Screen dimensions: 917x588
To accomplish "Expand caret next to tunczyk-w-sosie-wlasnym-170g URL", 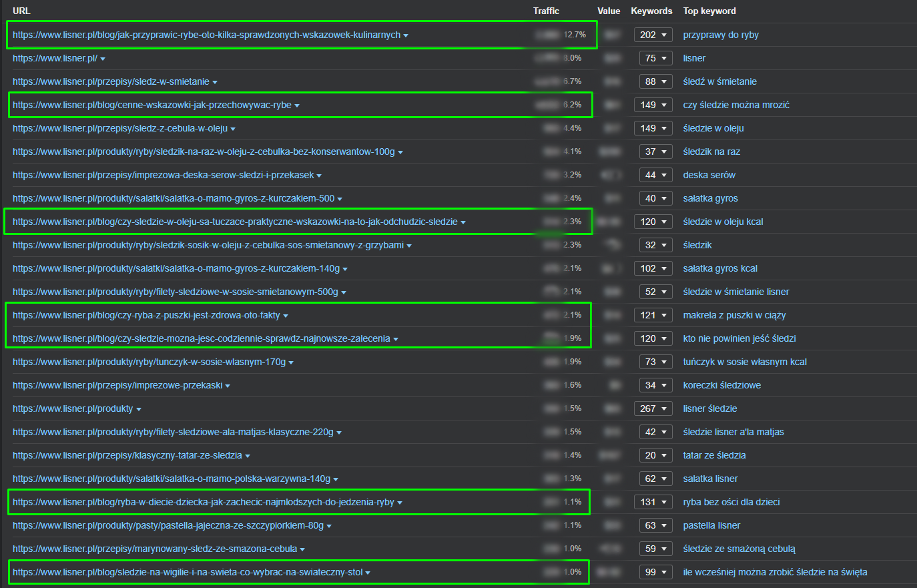I will click(x=291, y=362).
